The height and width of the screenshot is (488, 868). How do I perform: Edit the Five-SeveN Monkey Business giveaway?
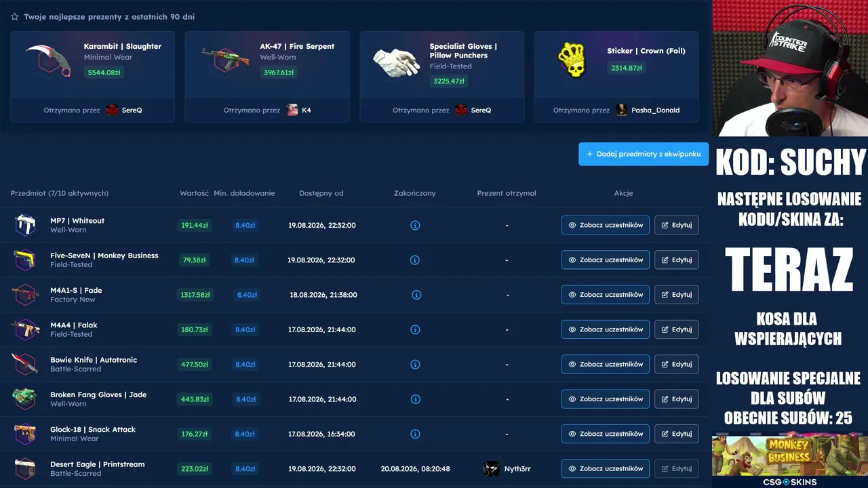[676, 260]
